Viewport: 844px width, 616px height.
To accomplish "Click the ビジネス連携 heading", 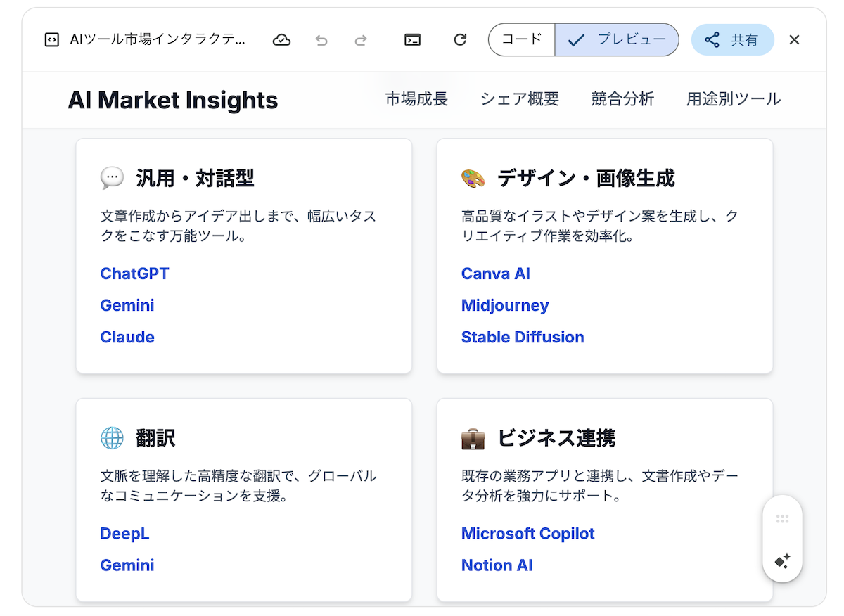I will [556, 438].
